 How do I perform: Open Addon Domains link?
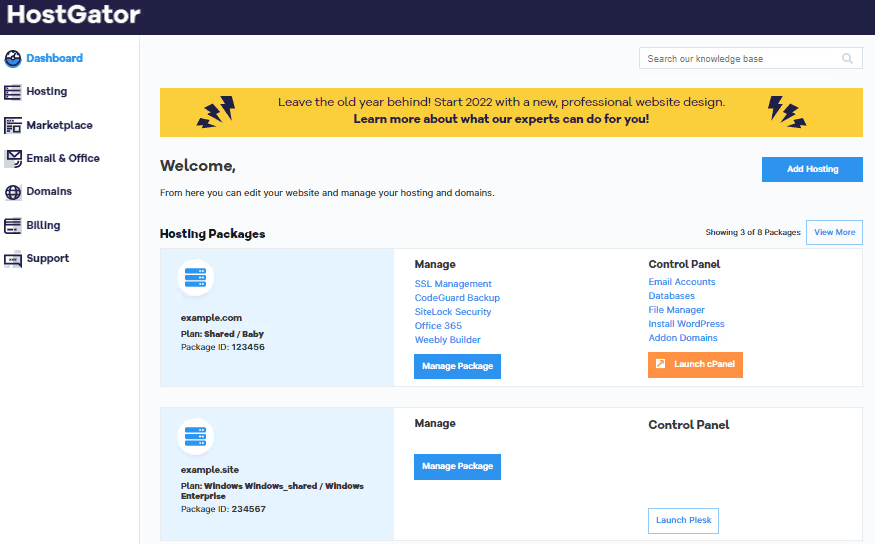pyautogui.click(x=682, y=338)
